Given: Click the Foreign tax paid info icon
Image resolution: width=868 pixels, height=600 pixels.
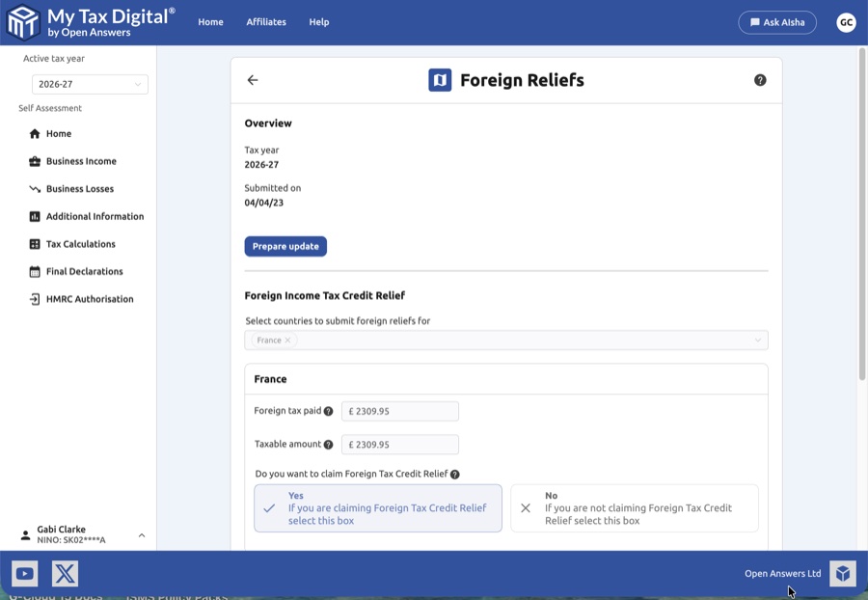Looking at the screenshot, I should (328, 412).
